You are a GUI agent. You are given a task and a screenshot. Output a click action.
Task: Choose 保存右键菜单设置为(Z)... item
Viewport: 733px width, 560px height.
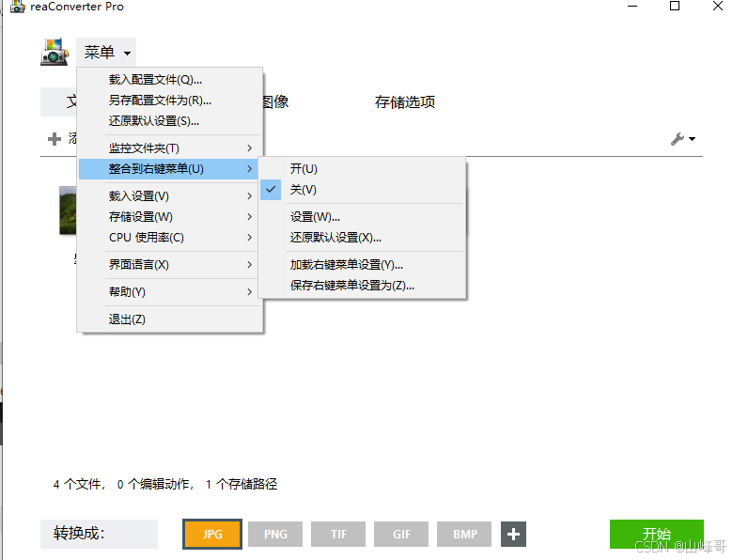(x=362, y=285)
